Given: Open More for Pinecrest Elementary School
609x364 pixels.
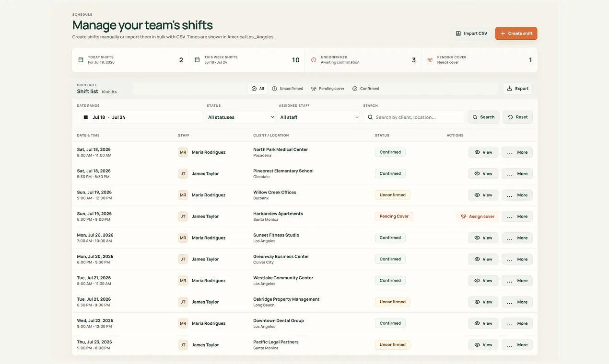Looking at the screenshot, I should 517,174.
